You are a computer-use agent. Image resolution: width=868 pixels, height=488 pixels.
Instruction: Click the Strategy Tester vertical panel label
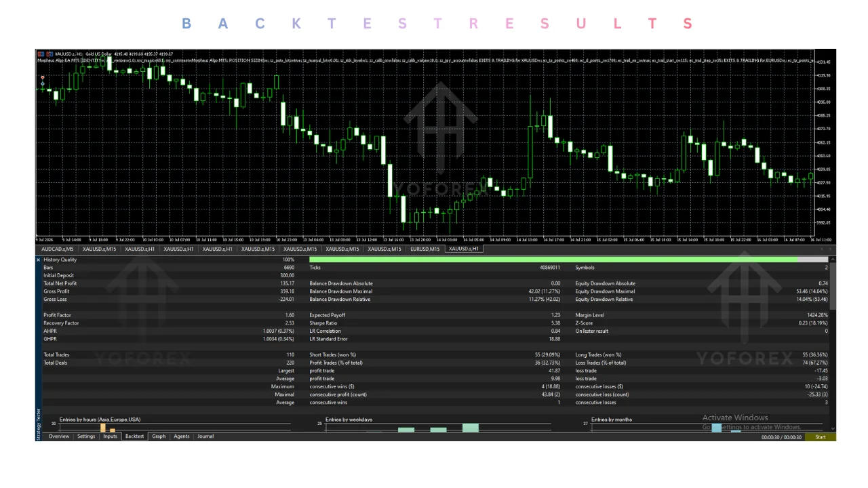tap(39, 424)
